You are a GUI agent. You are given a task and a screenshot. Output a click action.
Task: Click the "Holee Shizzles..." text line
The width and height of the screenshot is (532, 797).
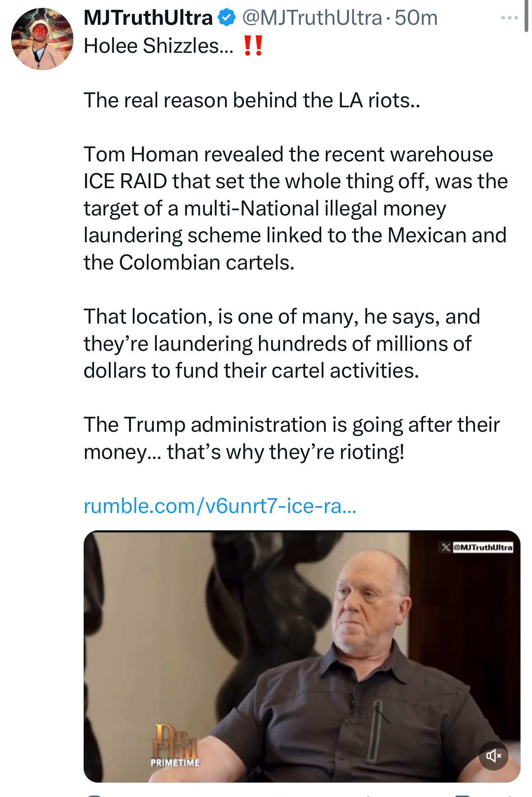[x=158, y=46]
